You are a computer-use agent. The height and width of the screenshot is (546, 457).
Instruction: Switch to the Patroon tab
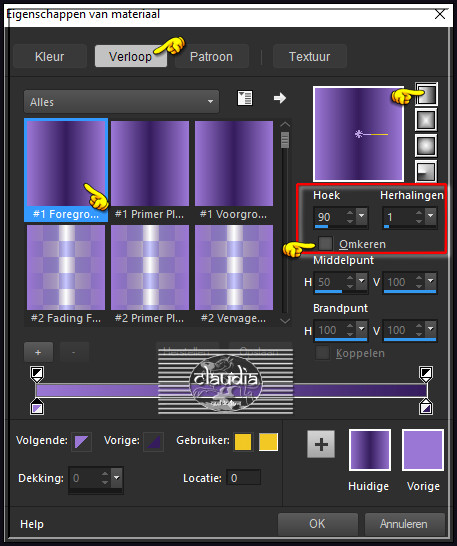tap(211, 56)
